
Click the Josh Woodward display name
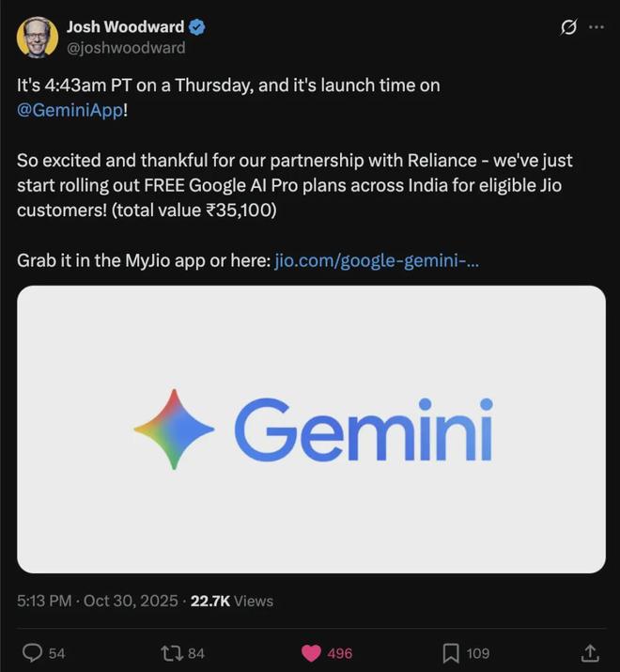125,27
